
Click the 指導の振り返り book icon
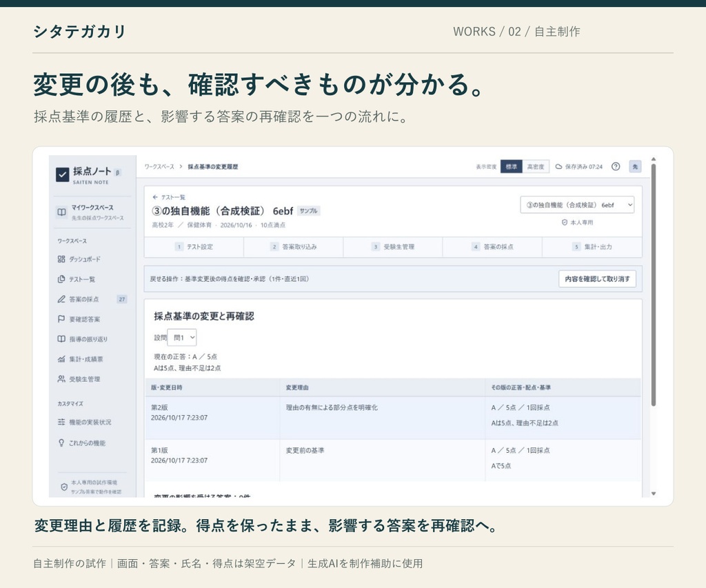61,339
